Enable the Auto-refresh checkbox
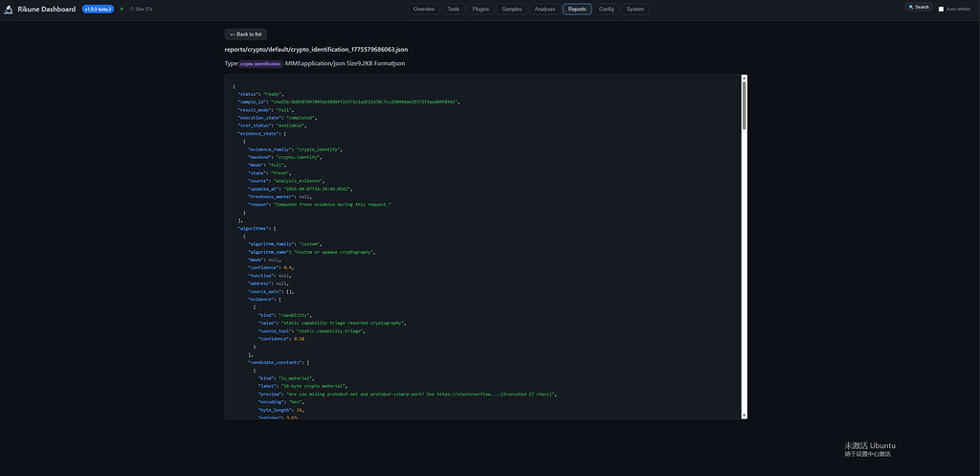Screen dimensions: 980x476 942,10
